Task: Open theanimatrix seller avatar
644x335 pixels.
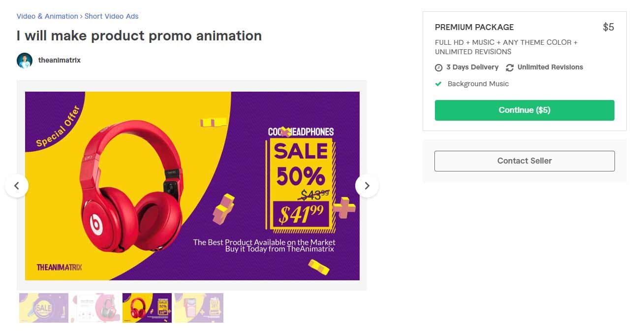Action: point(25,61)
